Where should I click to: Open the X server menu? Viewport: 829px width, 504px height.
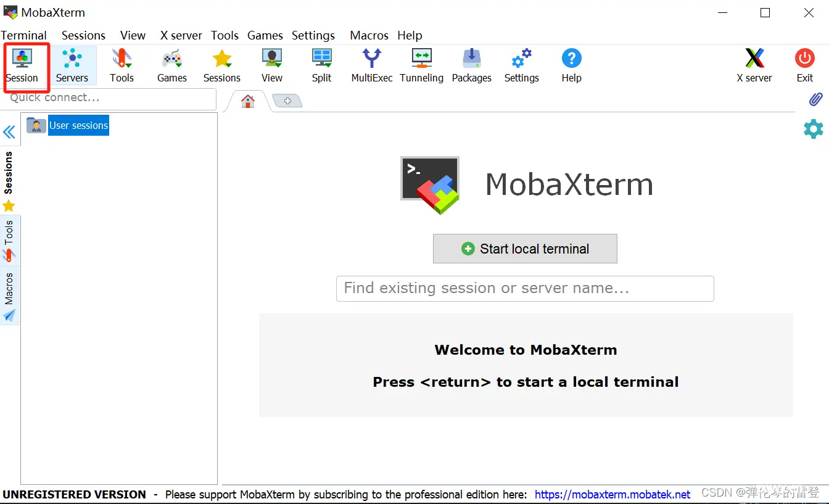181,35
